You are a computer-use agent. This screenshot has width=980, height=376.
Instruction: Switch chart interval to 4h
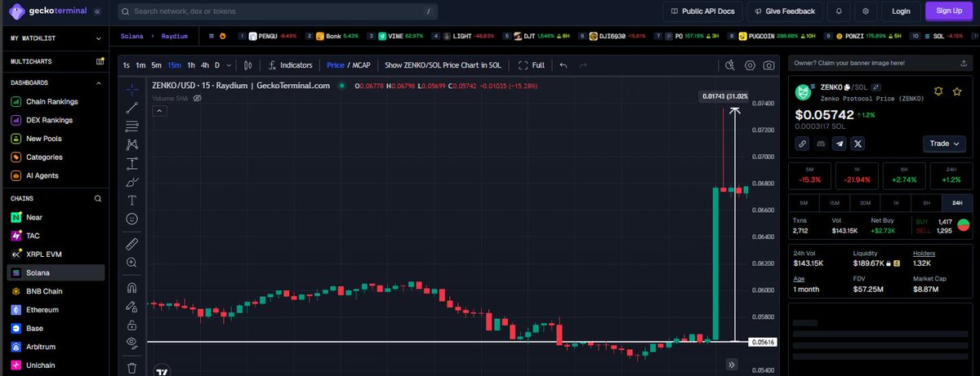pos(205,65)
